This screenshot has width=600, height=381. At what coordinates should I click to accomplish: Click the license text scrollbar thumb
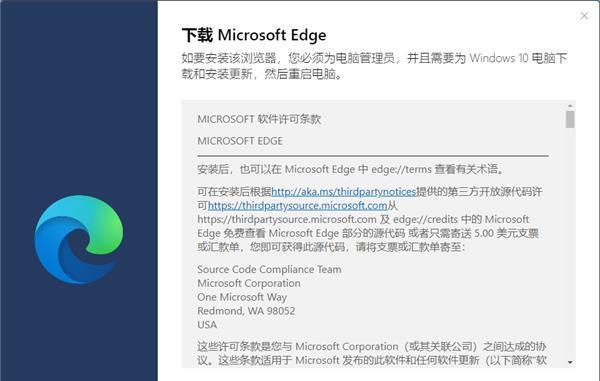click(x=570, y=119)
